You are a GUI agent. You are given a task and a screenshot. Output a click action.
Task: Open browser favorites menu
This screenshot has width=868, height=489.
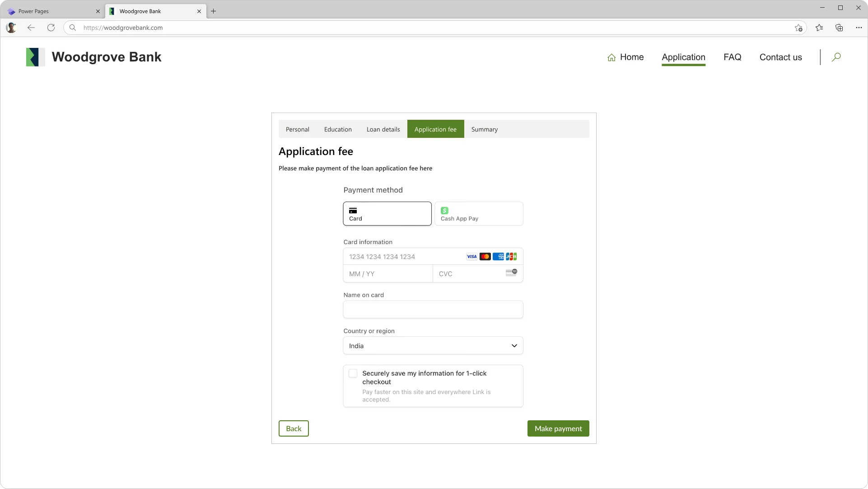click(819, 28)
